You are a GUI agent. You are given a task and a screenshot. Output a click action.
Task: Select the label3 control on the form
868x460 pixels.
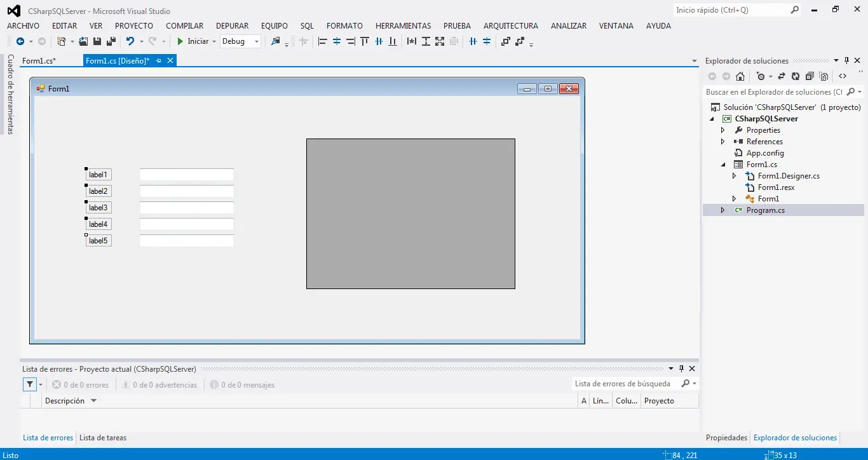pos(98,208)
